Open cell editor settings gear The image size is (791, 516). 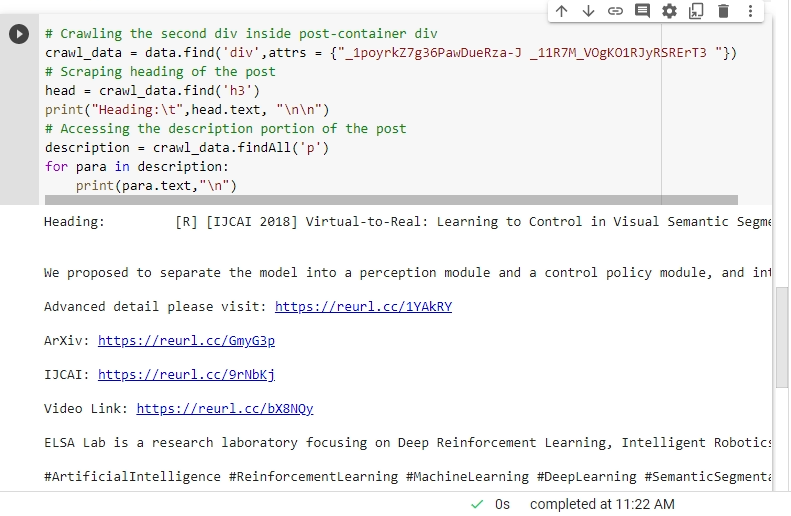click(x=669, y=11)
